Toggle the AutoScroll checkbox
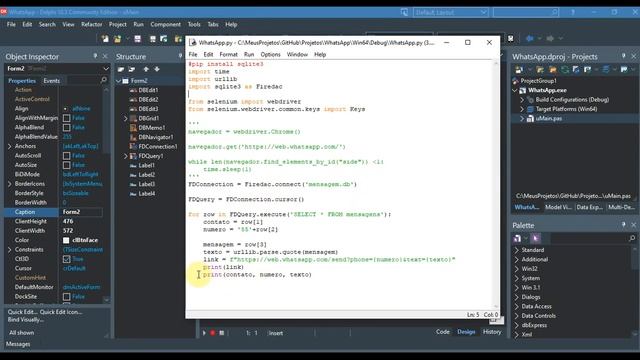The width and height of the screenshot is (640, 360). (67, 156)
